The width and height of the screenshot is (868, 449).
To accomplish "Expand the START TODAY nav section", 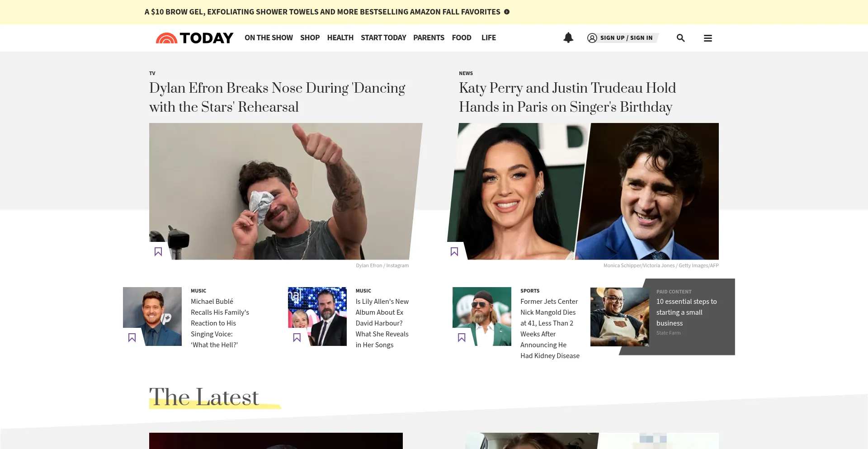I will 383,38.
